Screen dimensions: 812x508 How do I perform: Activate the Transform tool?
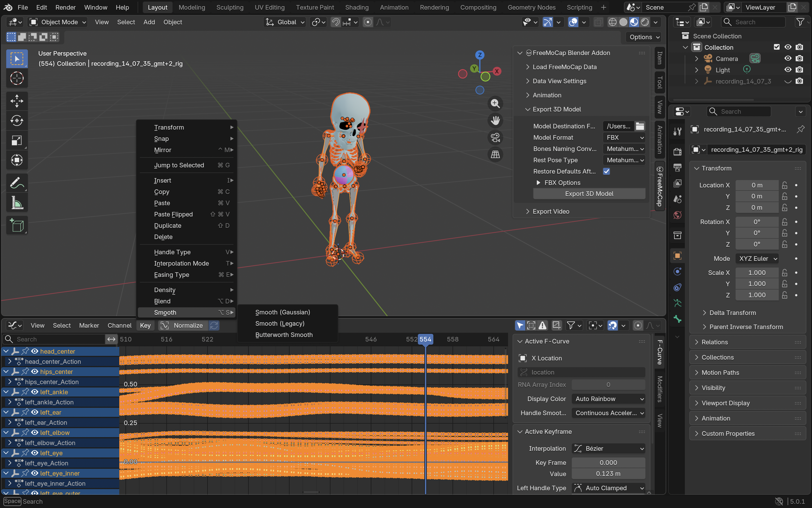click(17, 160)
